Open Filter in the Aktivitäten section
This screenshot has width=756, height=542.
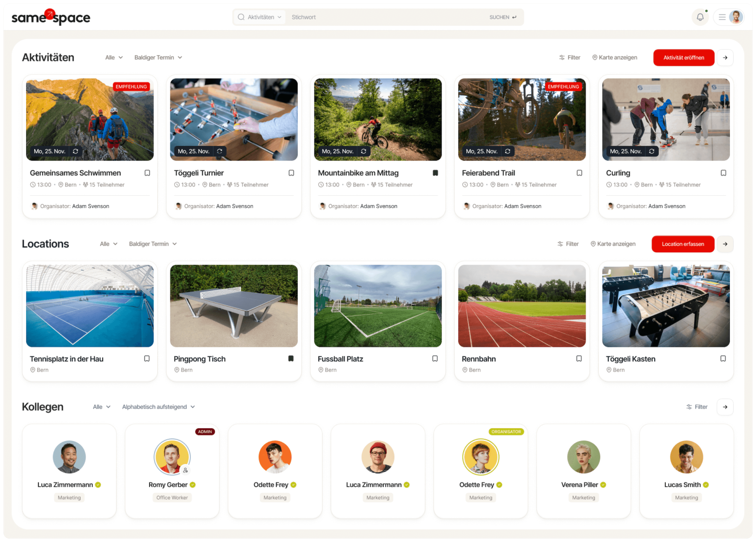tap(570, 57)
